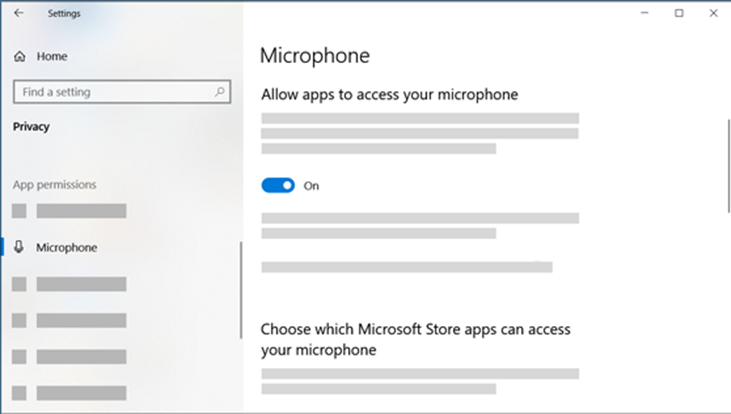Screen dimensions: 731x414
Task: Click the microphone icon in the sidebar
Action: click(x=19, y=247)
